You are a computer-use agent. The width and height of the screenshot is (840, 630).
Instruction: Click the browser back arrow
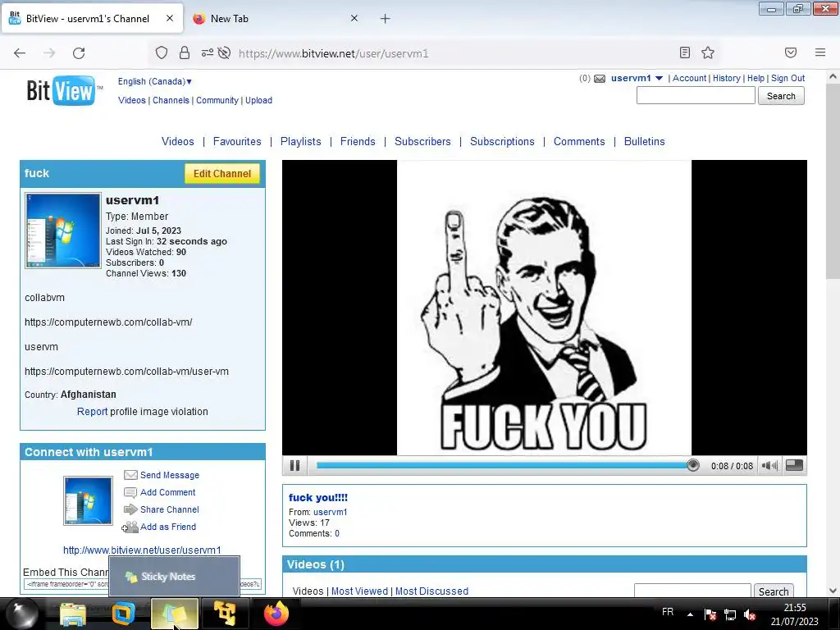click(20, 53)
